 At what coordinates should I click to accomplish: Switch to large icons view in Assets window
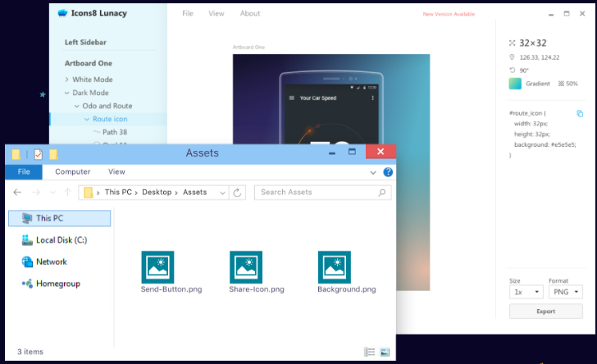click(385, 352)
